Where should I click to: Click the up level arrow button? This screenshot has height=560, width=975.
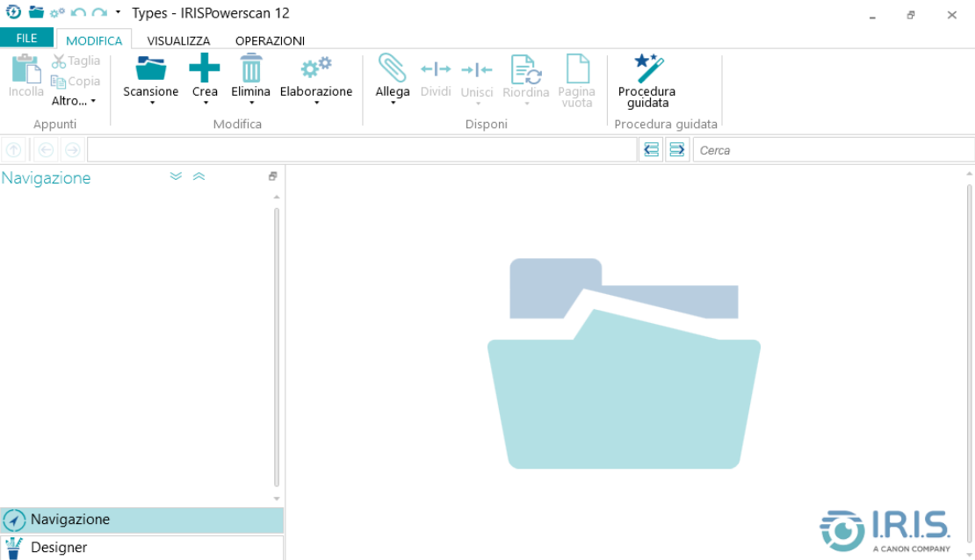coord(14,150)
